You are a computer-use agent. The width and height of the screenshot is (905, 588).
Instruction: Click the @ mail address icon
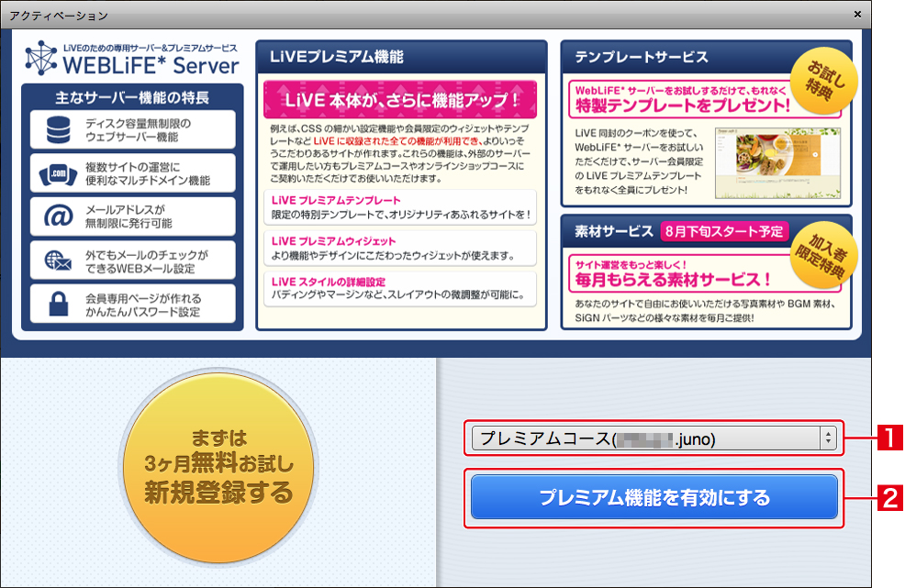coord(59,216)
